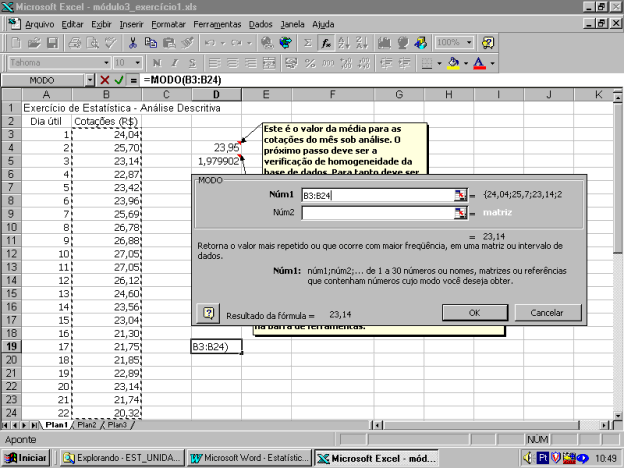Screen dimensions: 625x469
Task: Cancel formula entry with the red X
Action: click(x=105, y=79)
